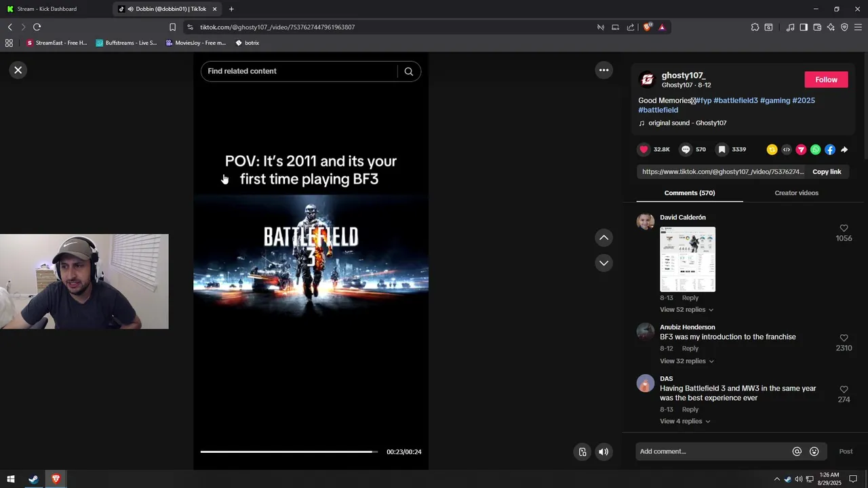Viewport: 868px width, 488px height.
Task: Like the DAS comment
Action: click(844, 390)
